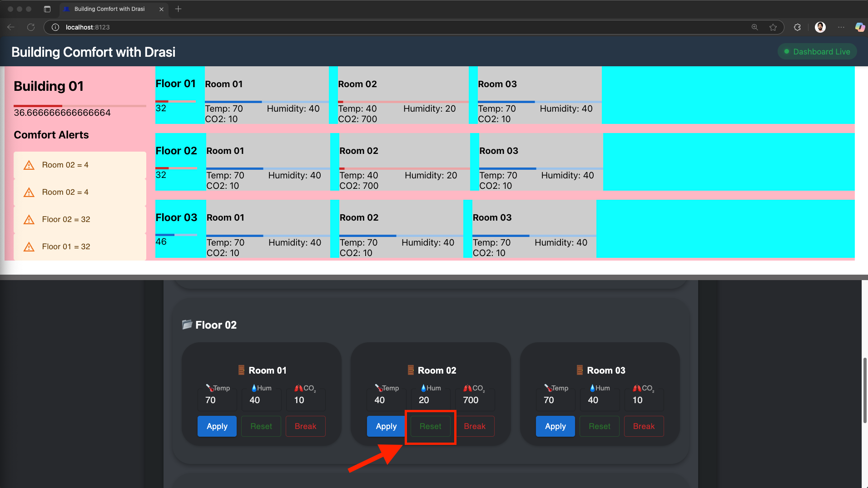Click the Hum field in Floor 02 Room 03

pos(600,400)
